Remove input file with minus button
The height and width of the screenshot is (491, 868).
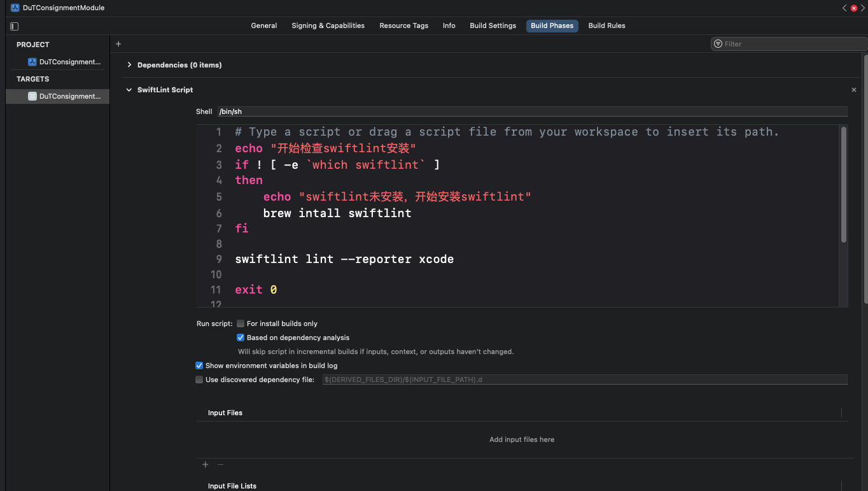point(221,464)
